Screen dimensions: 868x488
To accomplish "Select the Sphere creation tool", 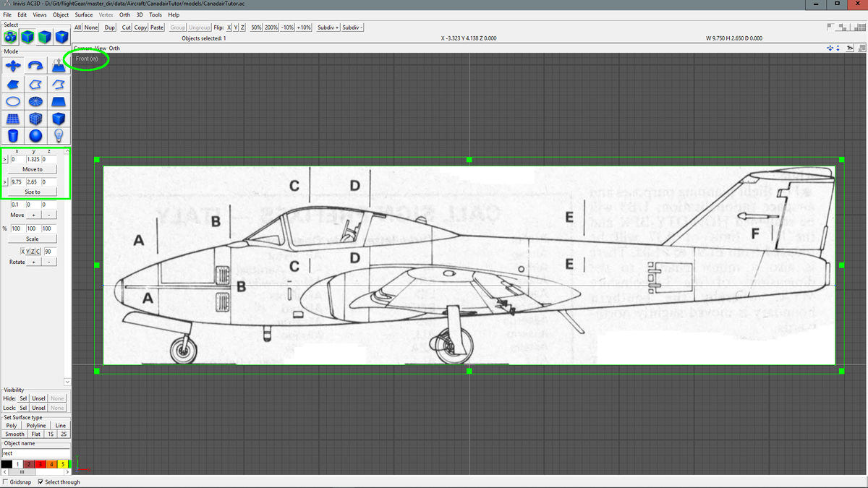I will (35, 135).
